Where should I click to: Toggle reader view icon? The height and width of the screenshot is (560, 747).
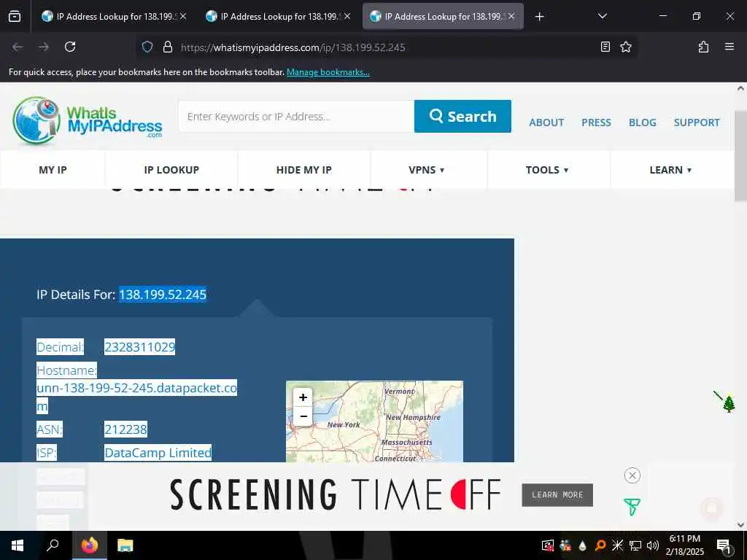pyautogui.click(x=605, y=47)
